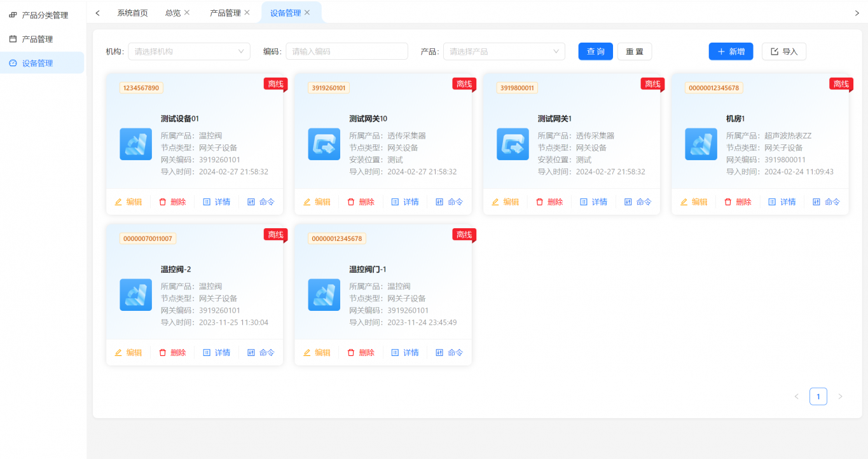Image resolution: width=868 pixels, height=459 pixels.
Task: Click the code tag 1234567890
Action: [141, 88]
